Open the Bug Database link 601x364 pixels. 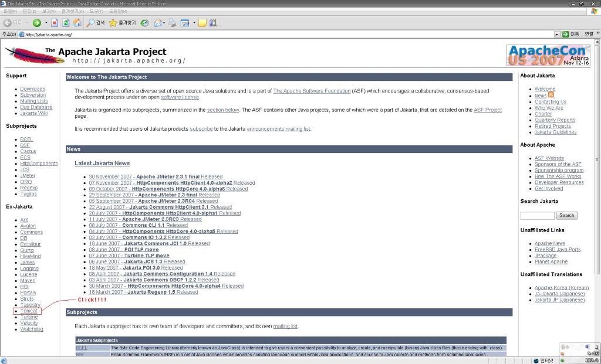point(36,107)
